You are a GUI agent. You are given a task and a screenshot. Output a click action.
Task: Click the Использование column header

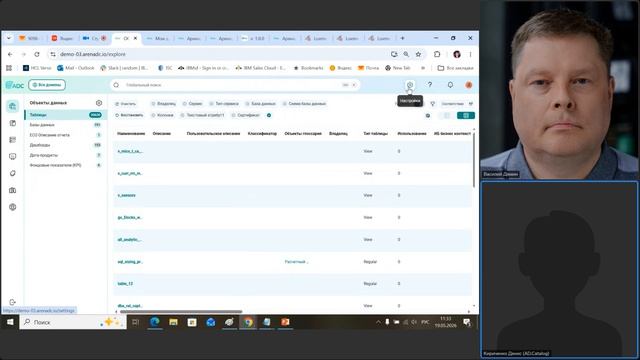click(412, 133)
